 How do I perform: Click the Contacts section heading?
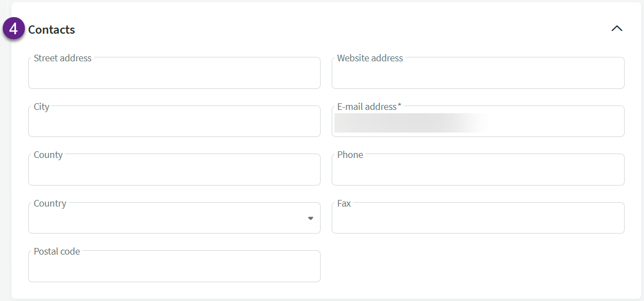point(51,30)
